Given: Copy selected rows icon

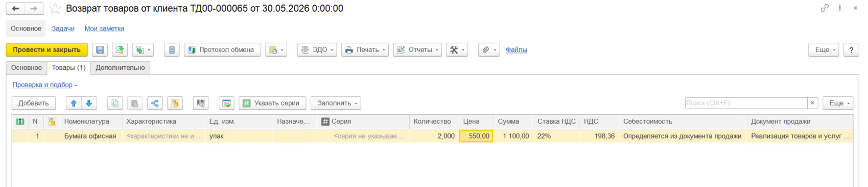Looking at the screenshot, I should 115,103.
